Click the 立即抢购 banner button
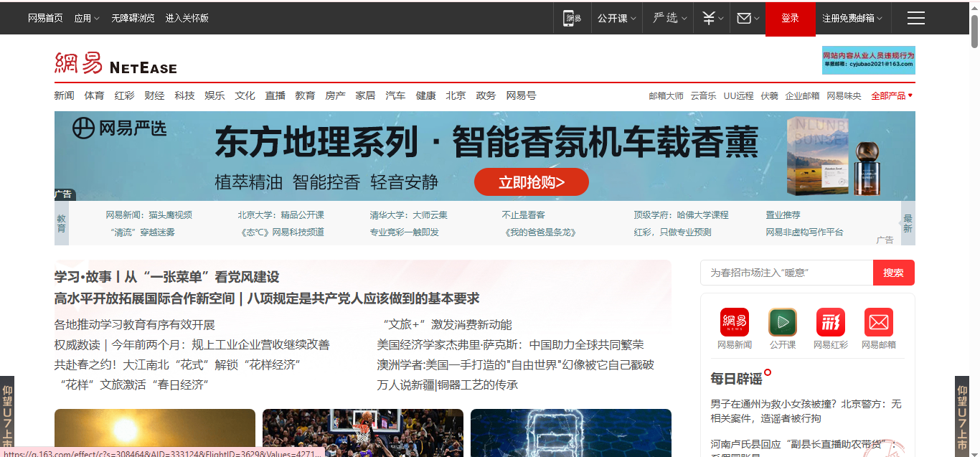The image size is (980, 457). tap(532, 182)
